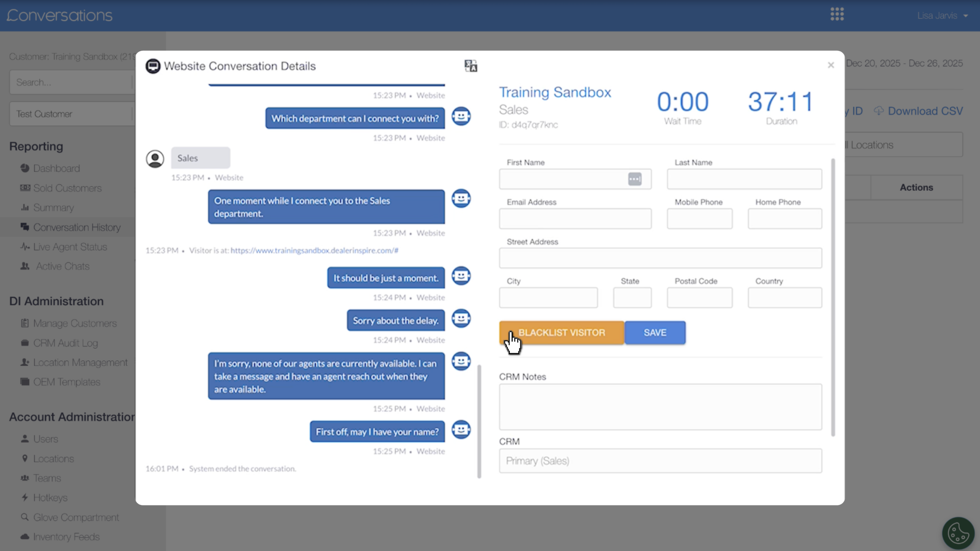Click the chat transcript scrollbar
Viewport: 980px width, 551px height.
[479, 421]
